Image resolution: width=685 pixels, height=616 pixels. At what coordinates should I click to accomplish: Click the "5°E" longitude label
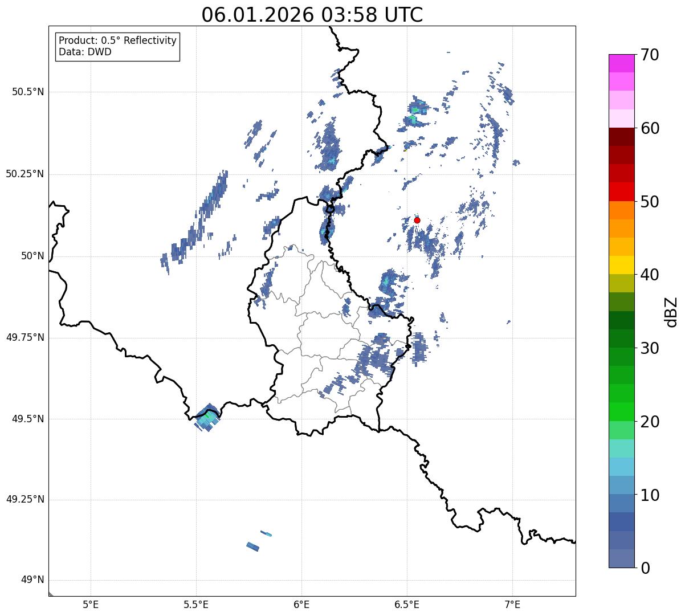(91, 604)
